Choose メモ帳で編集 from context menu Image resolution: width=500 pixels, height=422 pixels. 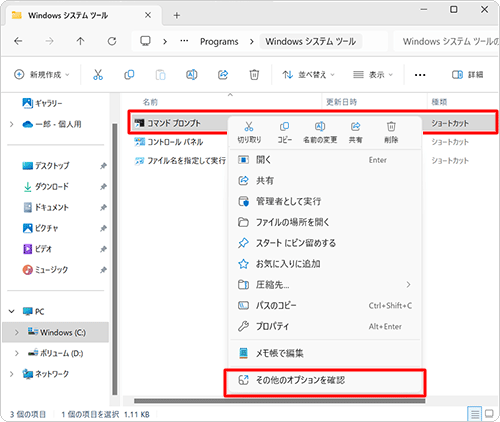click(325, 353)
